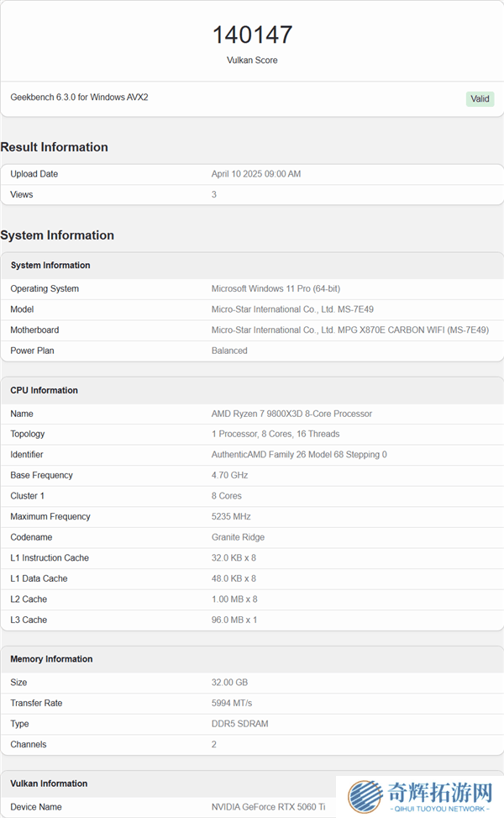Click the CPU Information section header
This screenshot has height=818, width=504.
45,390
